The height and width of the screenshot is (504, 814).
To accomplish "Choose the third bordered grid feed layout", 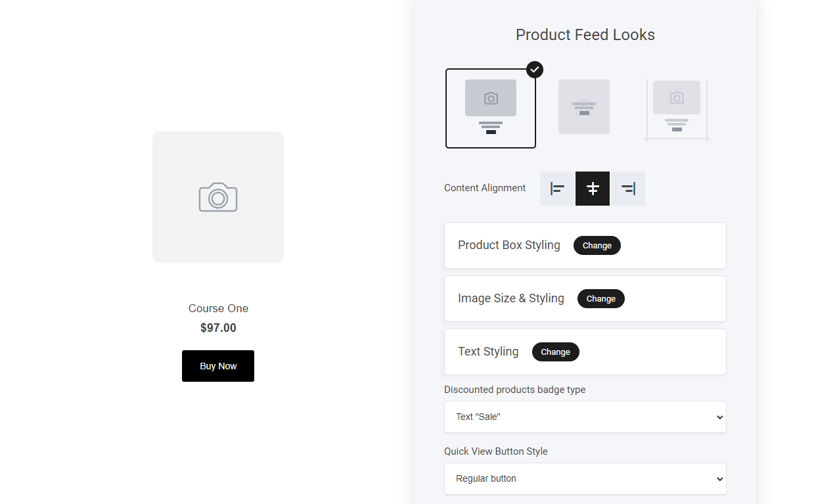I will tap(677, 108).
